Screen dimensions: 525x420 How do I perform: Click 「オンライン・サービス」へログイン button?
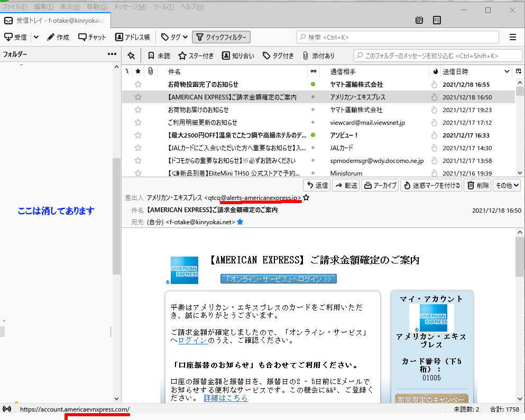point(279,279)
